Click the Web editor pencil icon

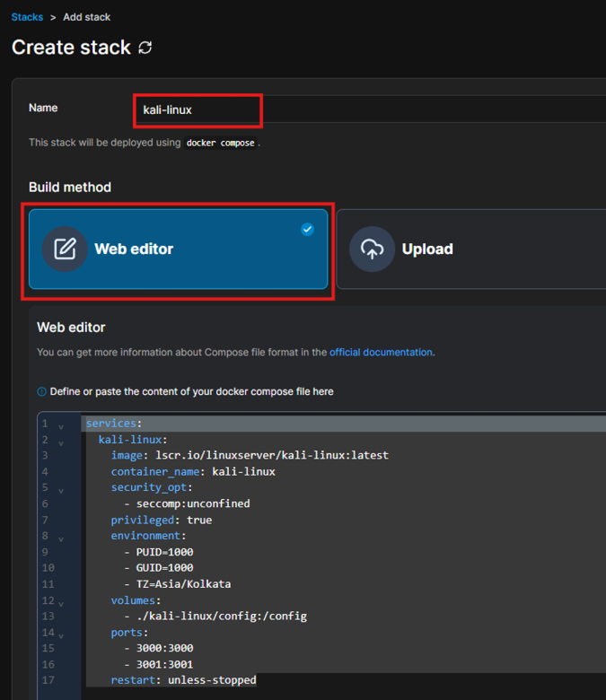click(x=65, y=249)
